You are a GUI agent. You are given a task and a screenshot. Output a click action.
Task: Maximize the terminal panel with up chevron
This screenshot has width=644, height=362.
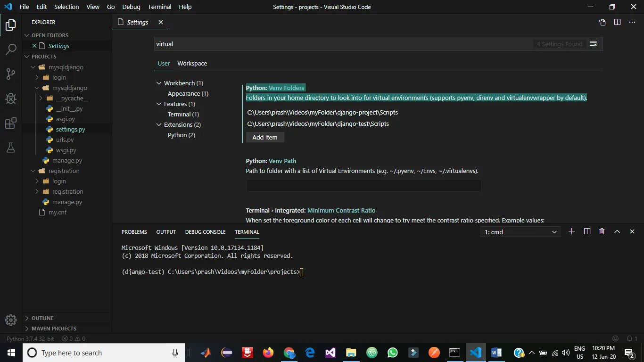click(x=617, y=231)
